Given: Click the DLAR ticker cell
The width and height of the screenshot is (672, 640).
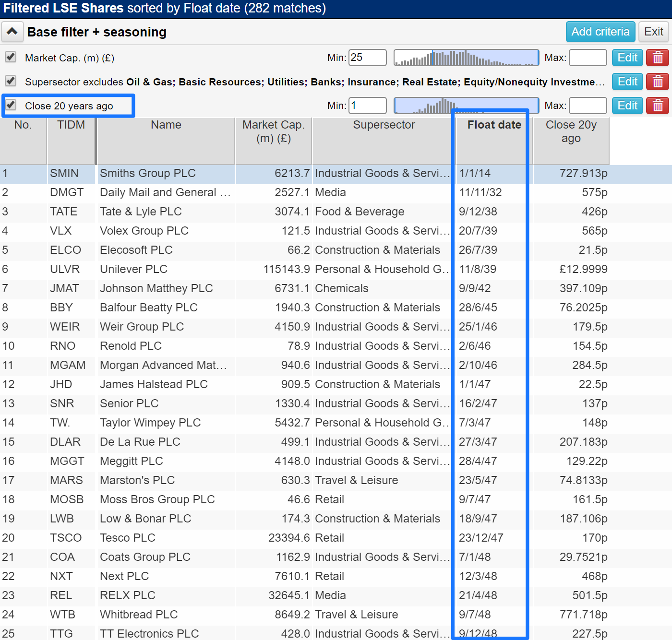Looking at the screenshot, I should pos(65,442).
